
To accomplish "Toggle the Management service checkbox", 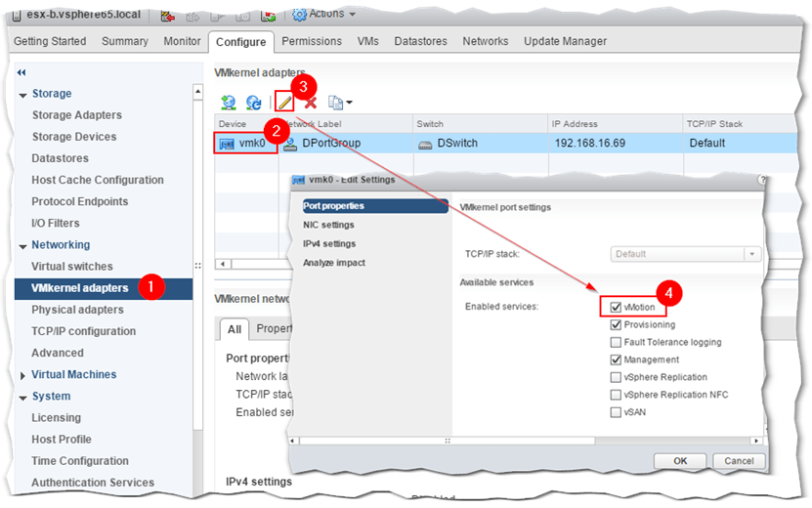I will tap(616, 360).
